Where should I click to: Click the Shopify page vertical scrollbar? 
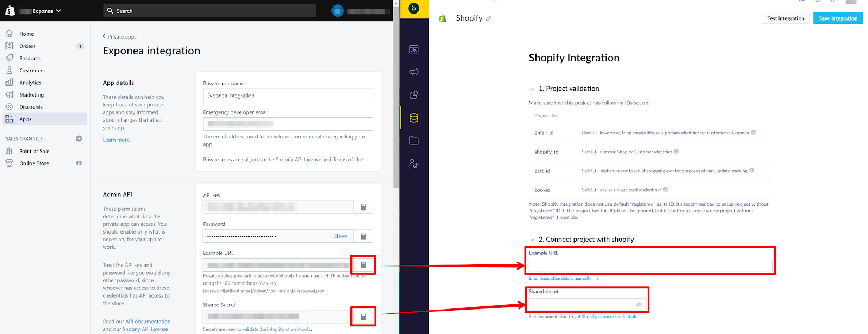396,98
